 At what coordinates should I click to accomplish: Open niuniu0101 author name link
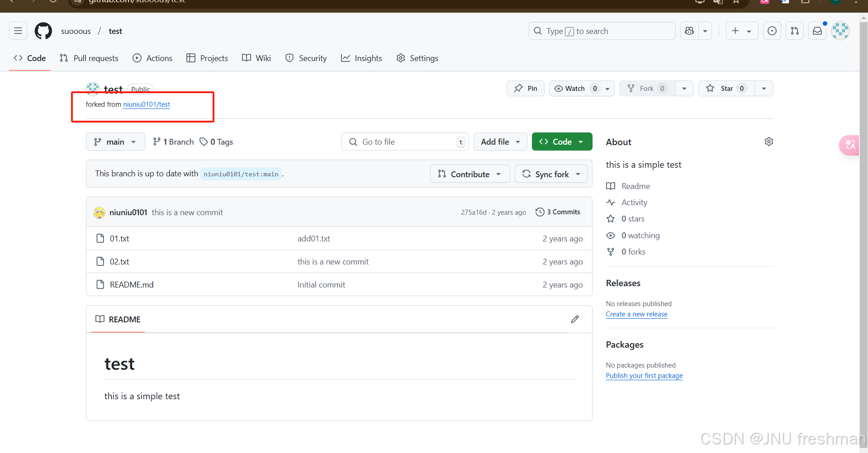click(x=128, y=212)
